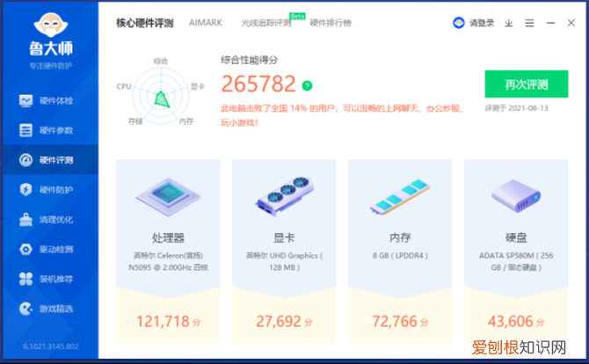Viewport: 589px width, 364px height.
Task: Click the 专注硬件防护 slogan text
Action: [51, 66]
